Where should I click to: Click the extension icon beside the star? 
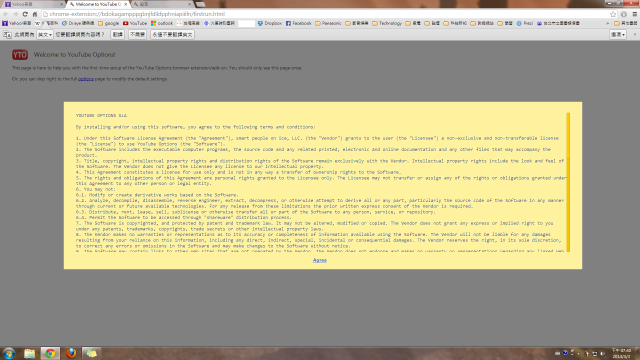[624, 14]
